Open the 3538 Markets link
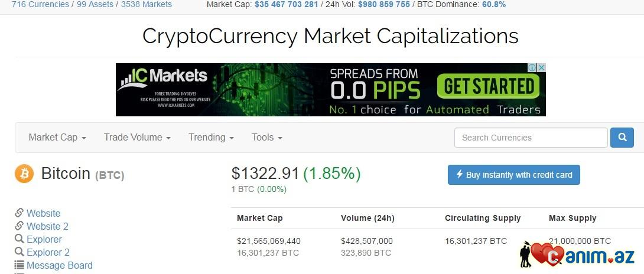644x274 pixels. tap(147, 5)
